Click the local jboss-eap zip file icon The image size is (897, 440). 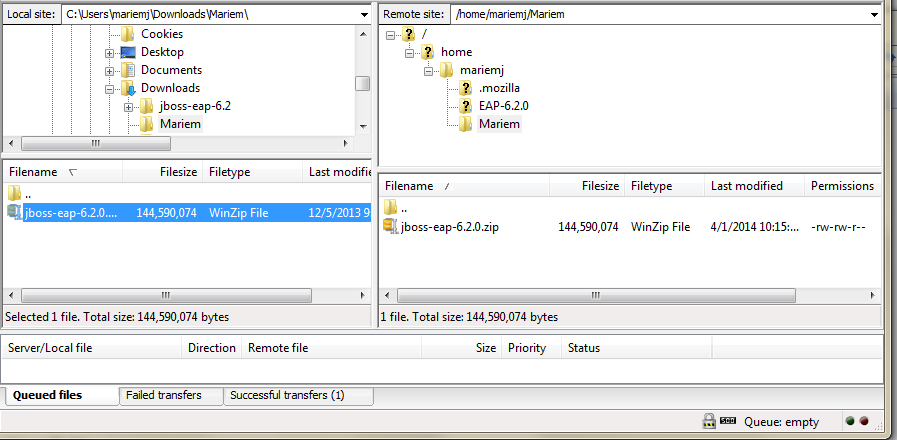[x=14, y=212]
